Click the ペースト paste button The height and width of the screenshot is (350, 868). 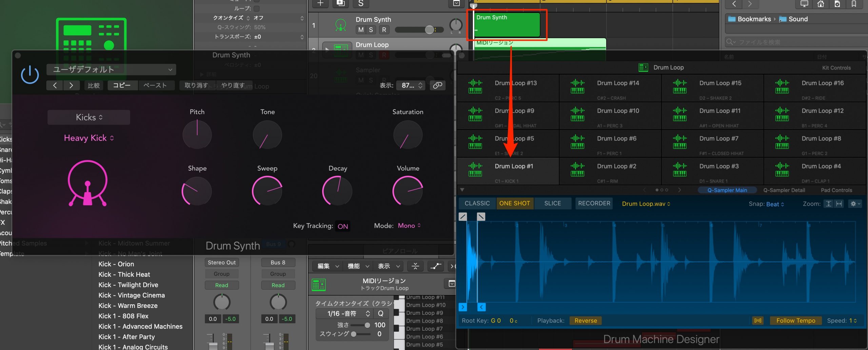[x=155, y=85]
